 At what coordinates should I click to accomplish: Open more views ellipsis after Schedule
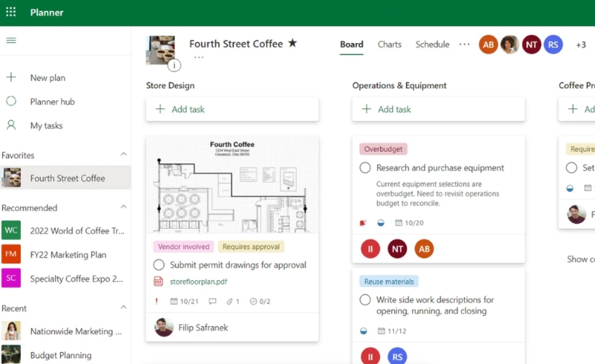pos(464,45)
